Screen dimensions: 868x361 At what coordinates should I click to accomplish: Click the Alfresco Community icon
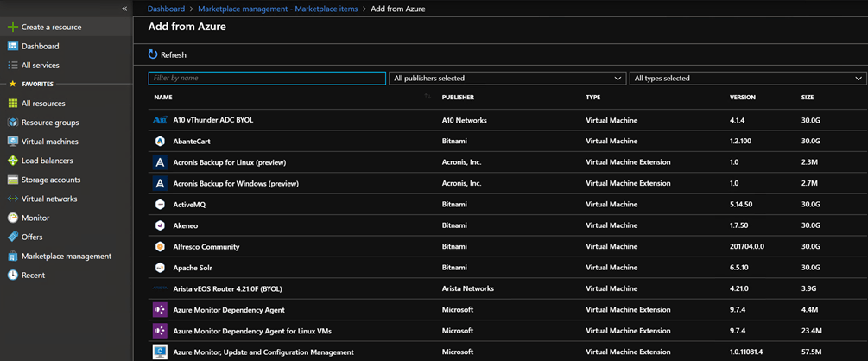coord(160,246)
